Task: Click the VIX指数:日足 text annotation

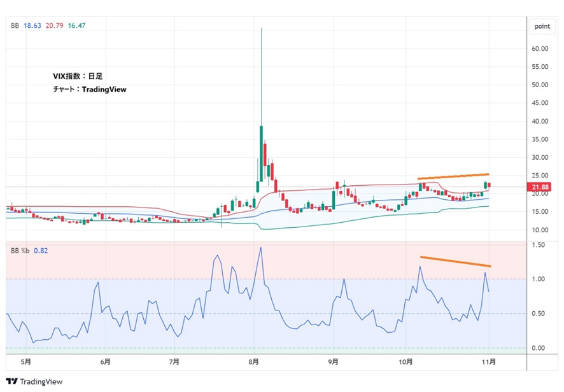Action: [x=78, y=76]
